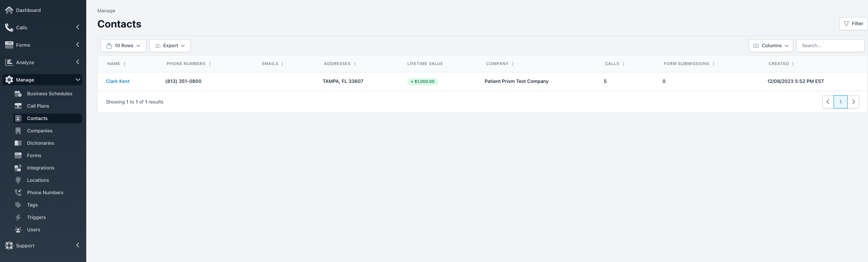Click the Companies building icon
The image size is (868, 262).
pos(18,131)
